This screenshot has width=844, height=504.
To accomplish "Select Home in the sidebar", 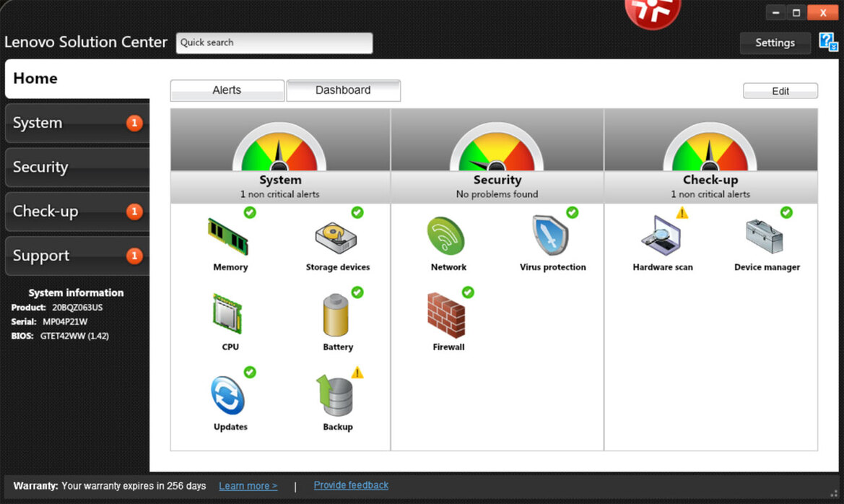I will tap(77, 79).
